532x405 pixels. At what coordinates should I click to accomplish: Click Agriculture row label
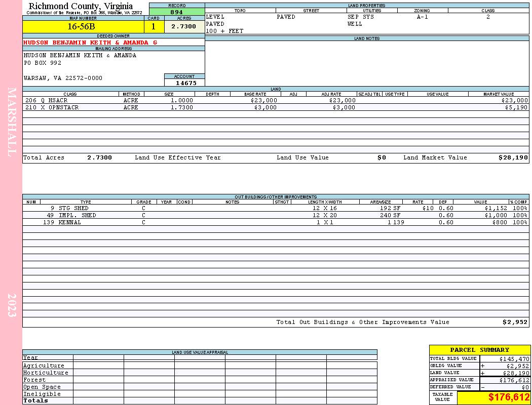click(x=44, y=366)
